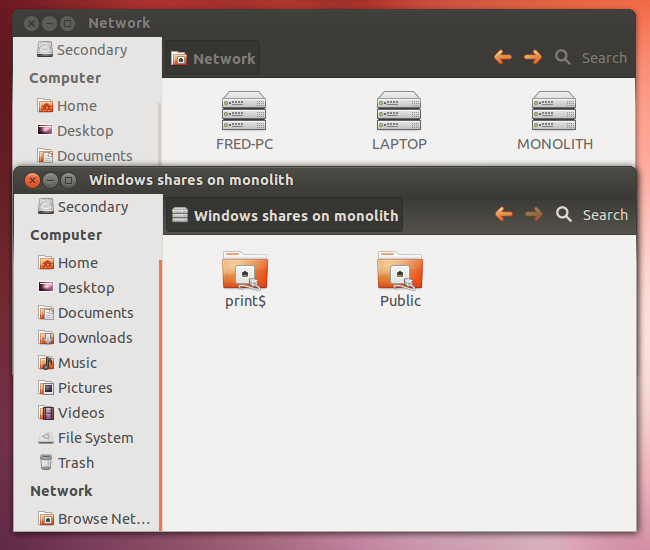Click the Computer heading in Windows shares sidebar
Image resolution: width=650 pixels, height=550 pixels.
(66, 235)
